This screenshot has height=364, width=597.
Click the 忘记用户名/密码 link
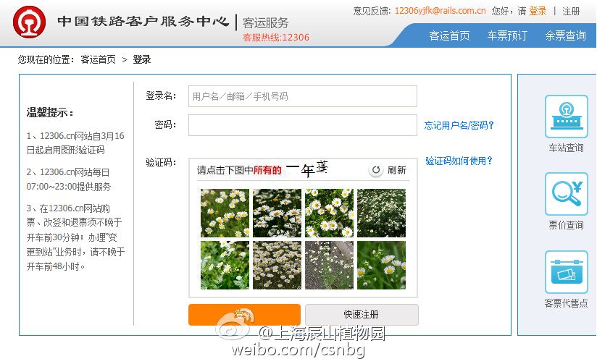459,125
